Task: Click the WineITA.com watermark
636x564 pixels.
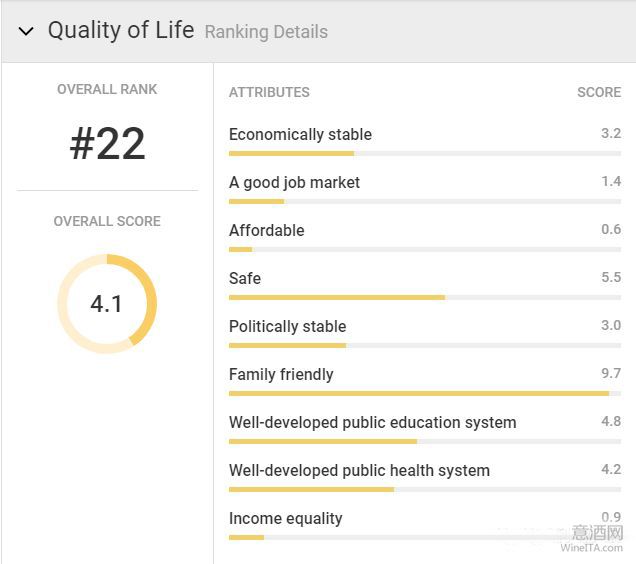Action: coord(592,548)
